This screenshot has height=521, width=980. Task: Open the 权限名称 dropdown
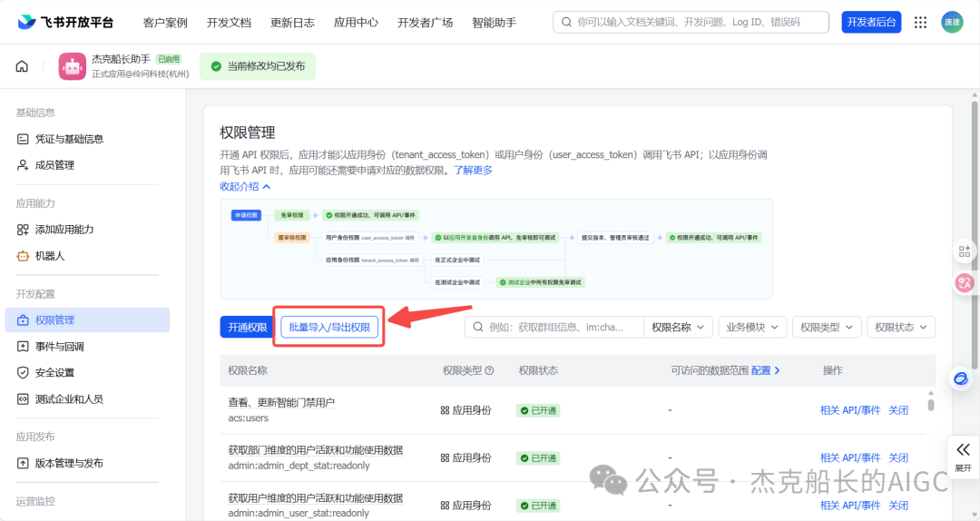tap(678, 327)
